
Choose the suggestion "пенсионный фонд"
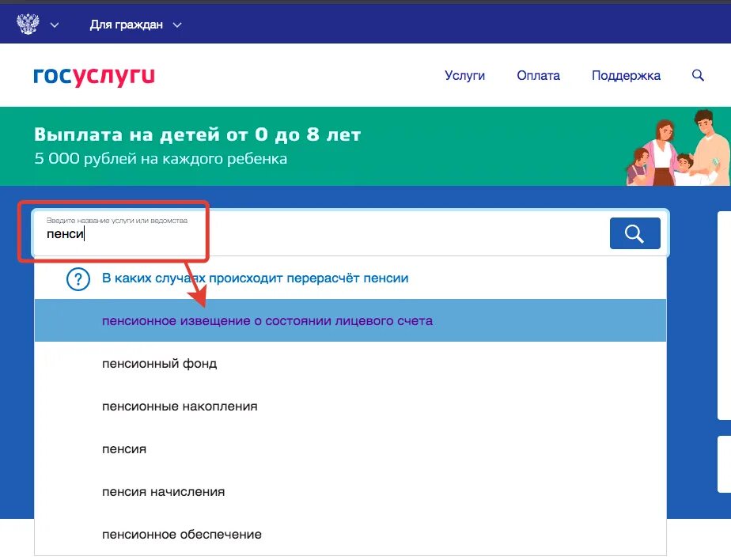click(x=350, y=363)
